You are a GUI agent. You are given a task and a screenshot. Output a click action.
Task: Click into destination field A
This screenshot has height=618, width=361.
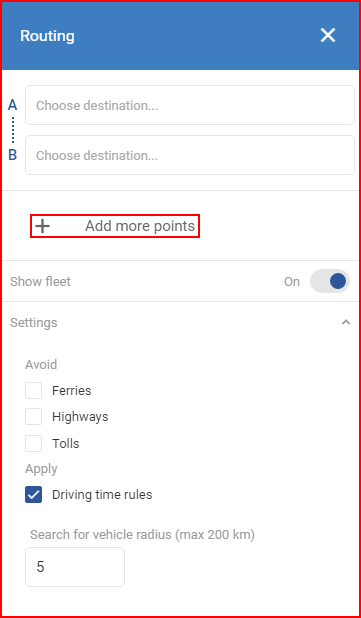pyautogui.click(x=190, y=105)
